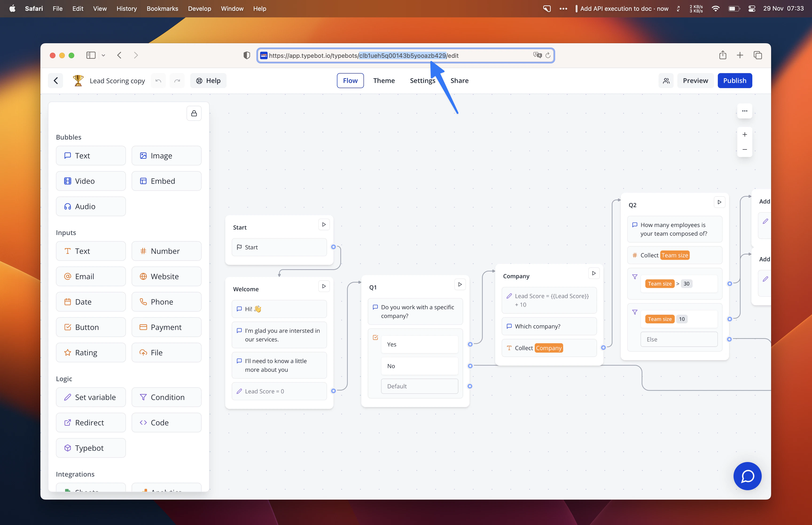Open the chat support bubble

click(x=747, y=476)
